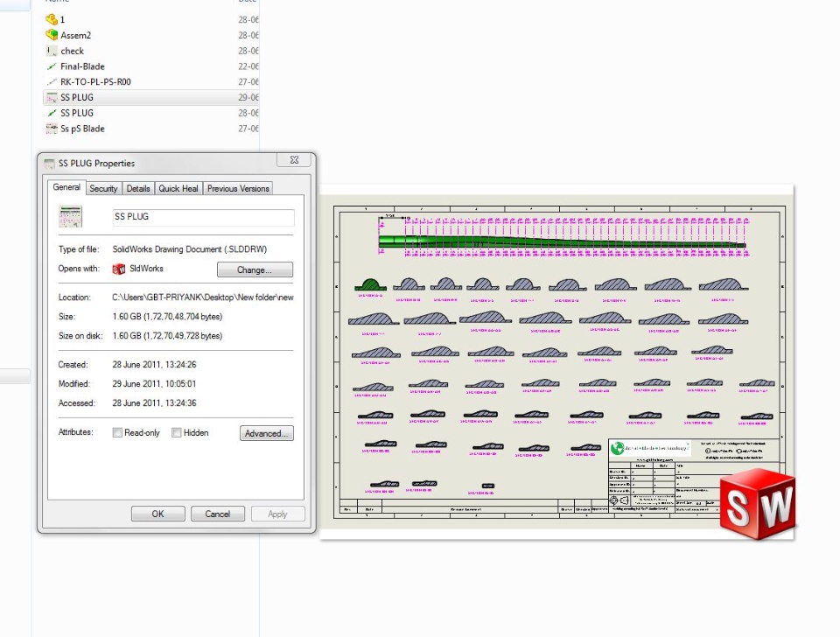Close the SS PLUG Properties dialog
The height and width of the screenshot is (637, 840).
pyautogui.click(x=294, y=159)
